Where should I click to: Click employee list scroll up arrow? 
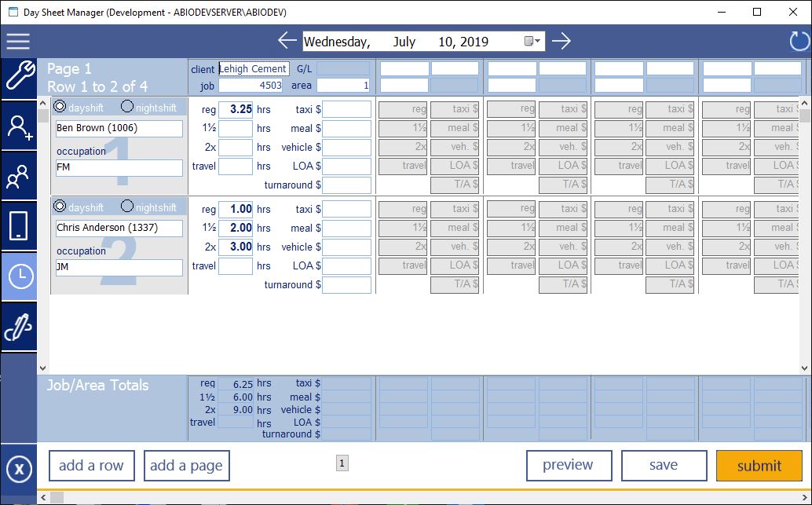coord(43,104)
